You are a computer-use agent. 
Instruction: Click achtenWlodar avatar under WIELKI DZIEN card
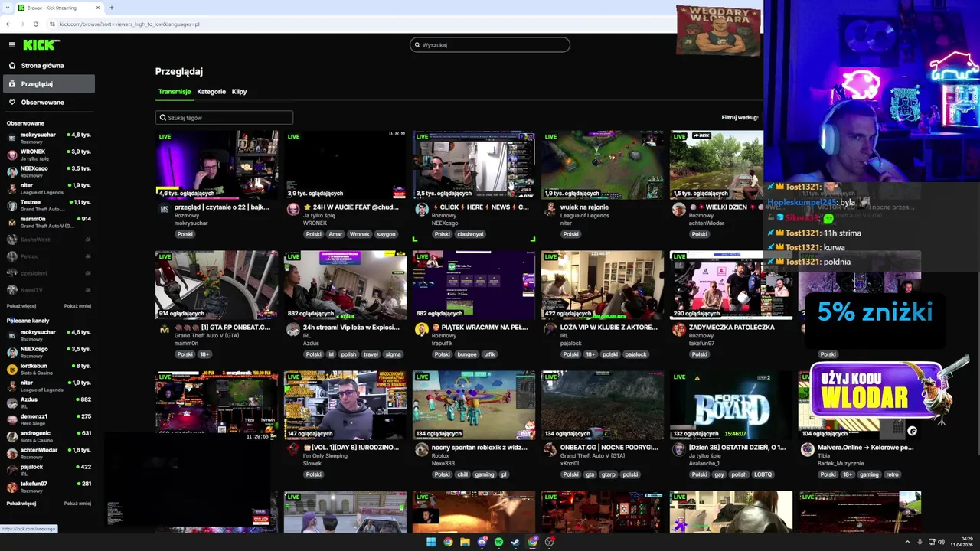click(x=679, y=209)
